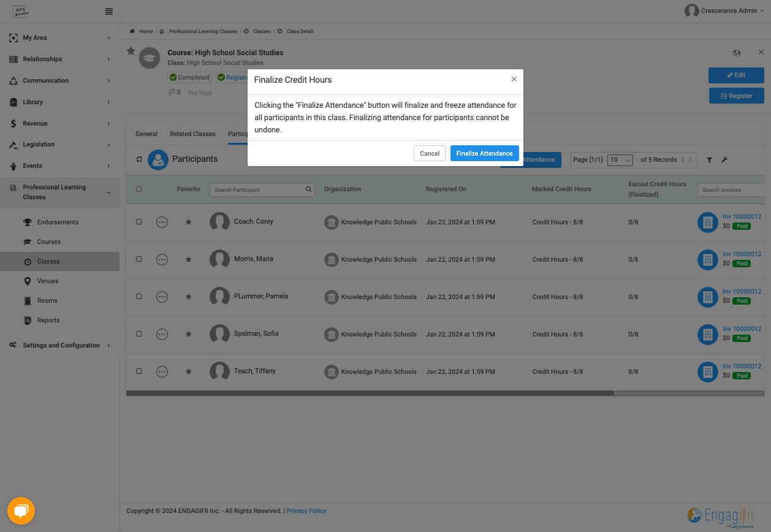
Task: Click search magnifier in participant search
Action: tap(309, 189)
